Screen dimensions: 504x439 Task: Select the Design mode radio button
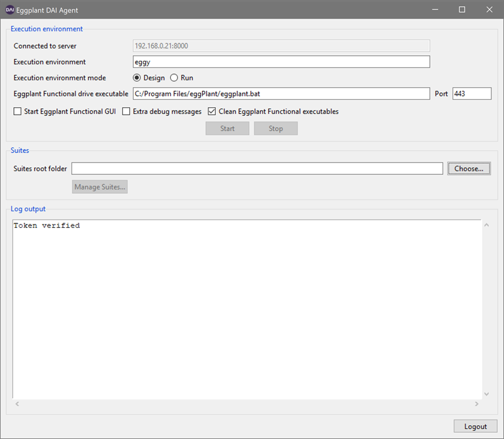137,78
